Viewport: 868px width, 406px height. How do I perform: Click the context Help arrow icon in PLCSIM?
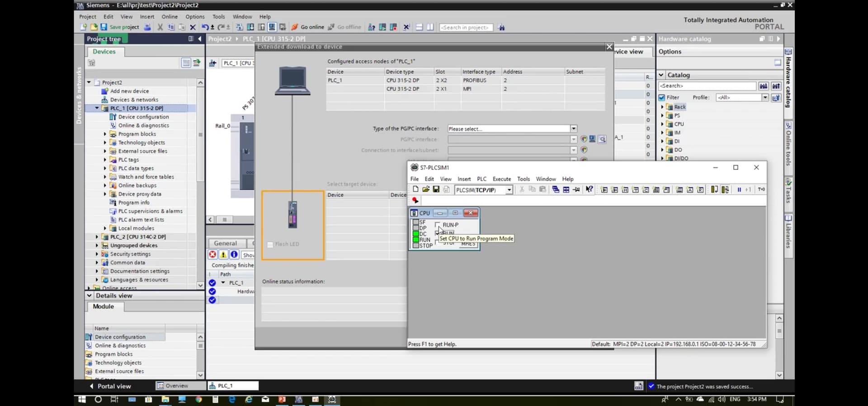click(x=589, y=189)
